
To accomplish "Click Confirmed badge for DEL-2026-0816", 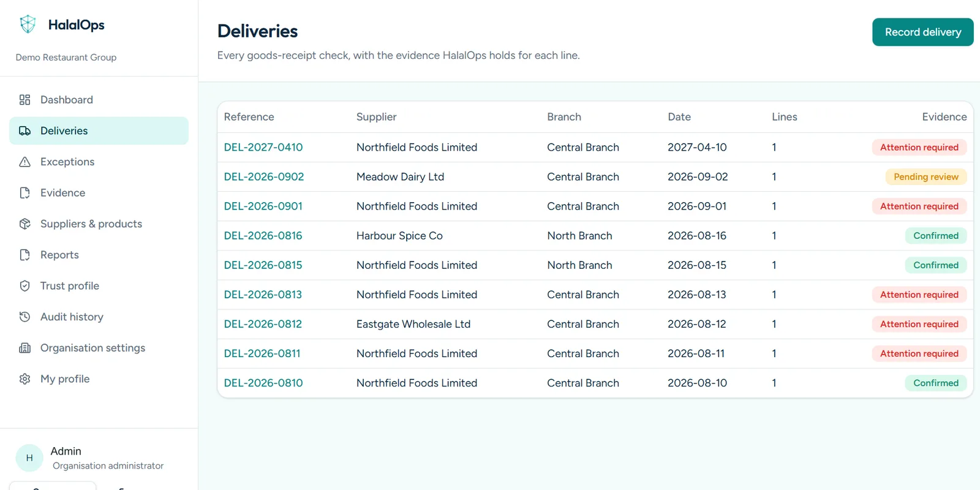I will click(936, 236).
